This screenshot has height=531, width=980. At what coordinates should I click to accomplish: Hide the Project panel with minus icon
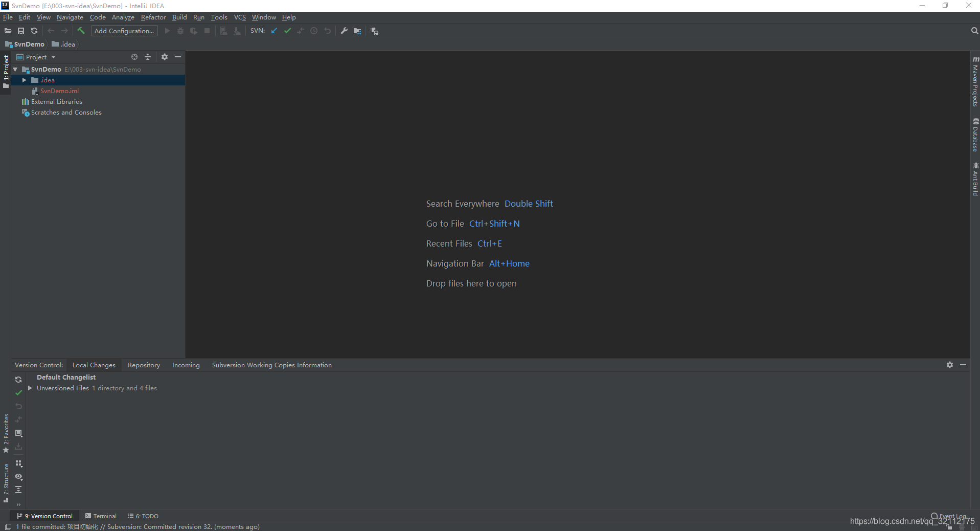pos(178,57)
